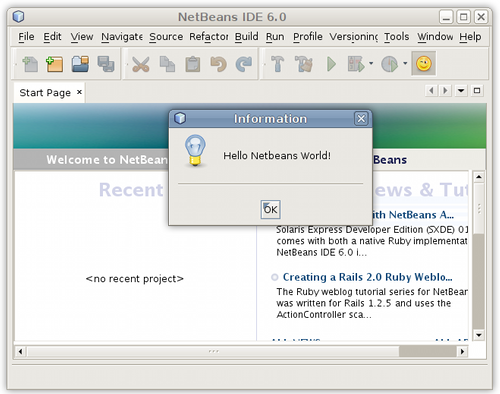Image resolution: width=500 pixels, height=394 pixels.
Task: Click the New File toolbar icon
Action: (x=30, y=64)
